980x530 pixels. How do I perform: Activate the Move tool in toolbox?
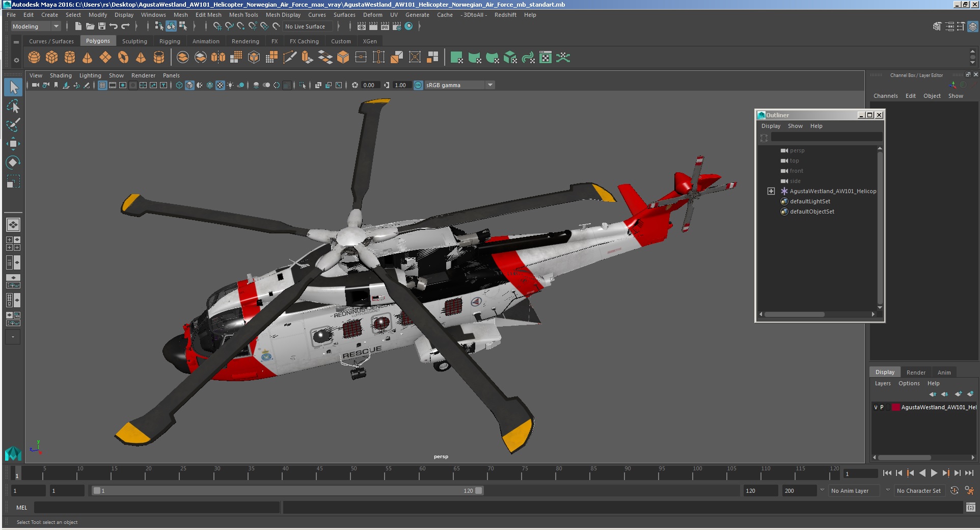point(13,144)
